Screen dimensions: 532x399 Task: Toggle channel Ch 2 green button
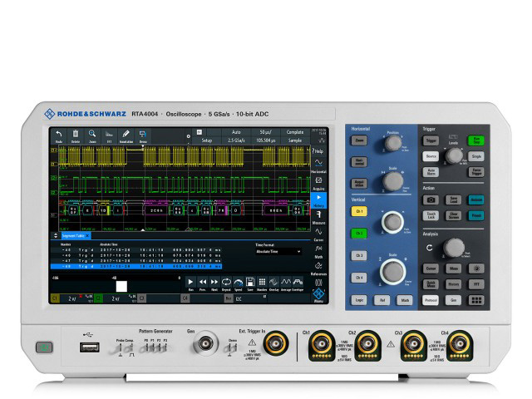(x=359, y=234)
